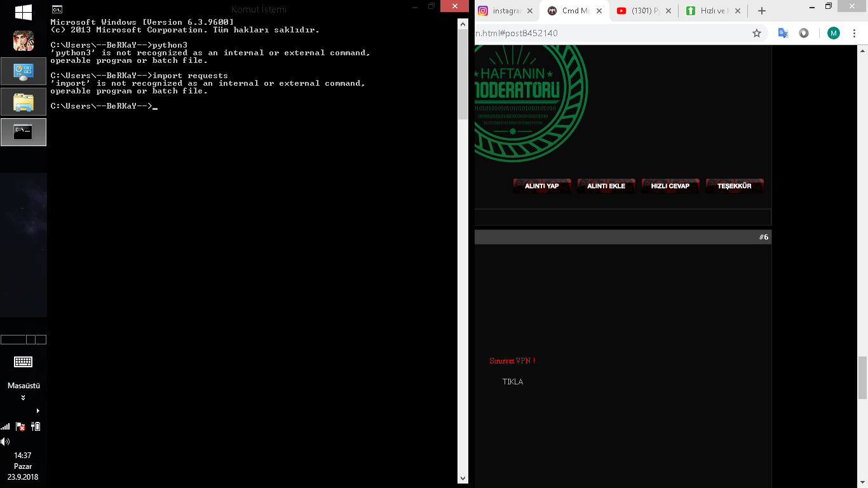Open the Action Center flag icon
Screen dimensions: 868x488
coord(20,426)
